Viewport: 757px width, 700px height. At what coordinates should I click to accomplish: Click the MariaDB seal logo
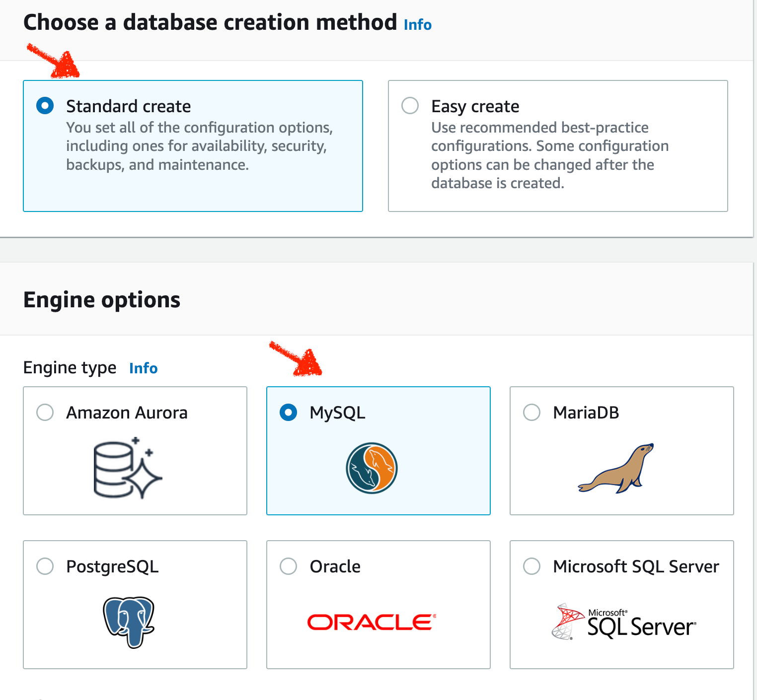click(616, 469)
